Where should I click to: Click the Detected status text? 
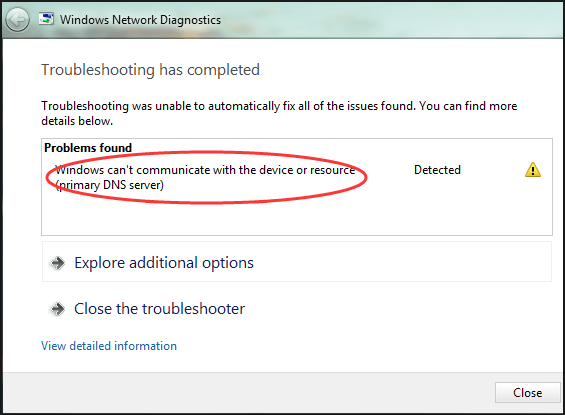pyautogui.click(x=437, y=170)
